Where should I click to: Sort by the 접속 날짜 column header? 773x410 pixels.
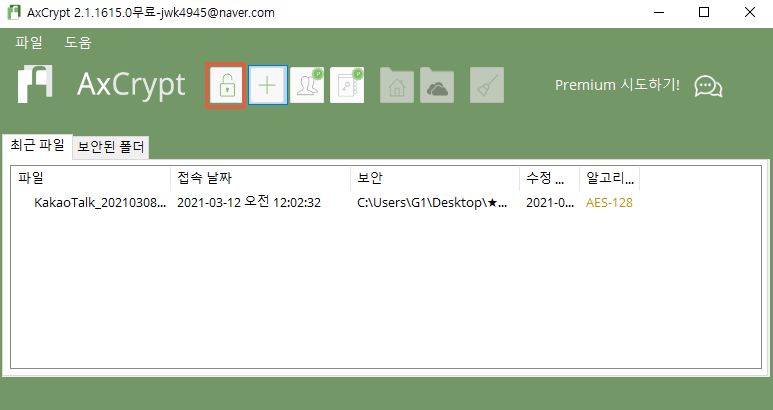tap(260, 178)
